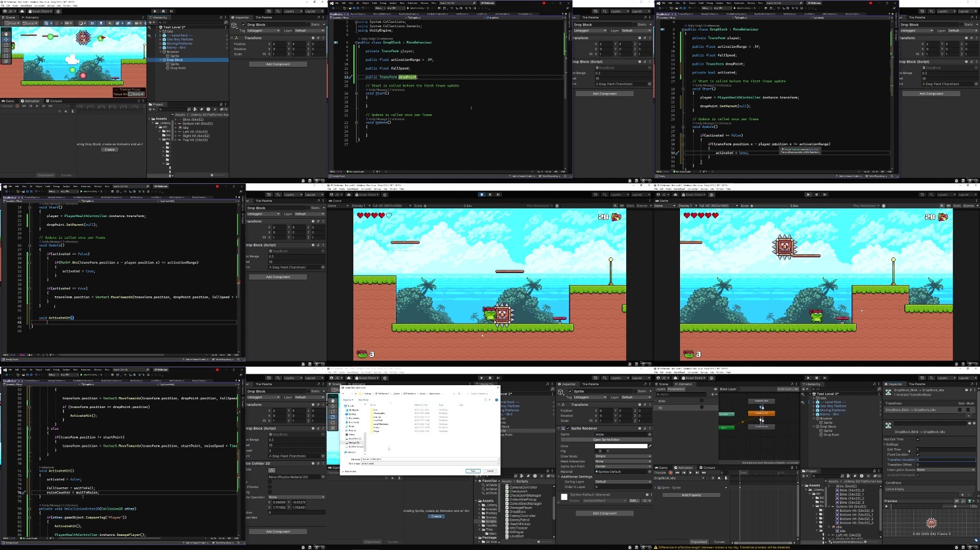Toggle eye icon beside Base Layer in Animator
980x550 pixels.
tap(715, 389)
